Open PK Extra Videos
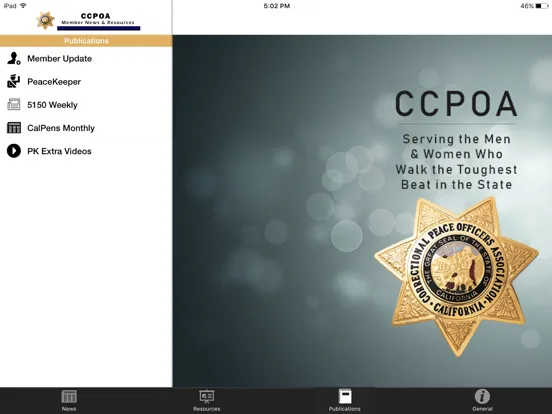Viewport: 552px width, 414px height. (86, 151)
